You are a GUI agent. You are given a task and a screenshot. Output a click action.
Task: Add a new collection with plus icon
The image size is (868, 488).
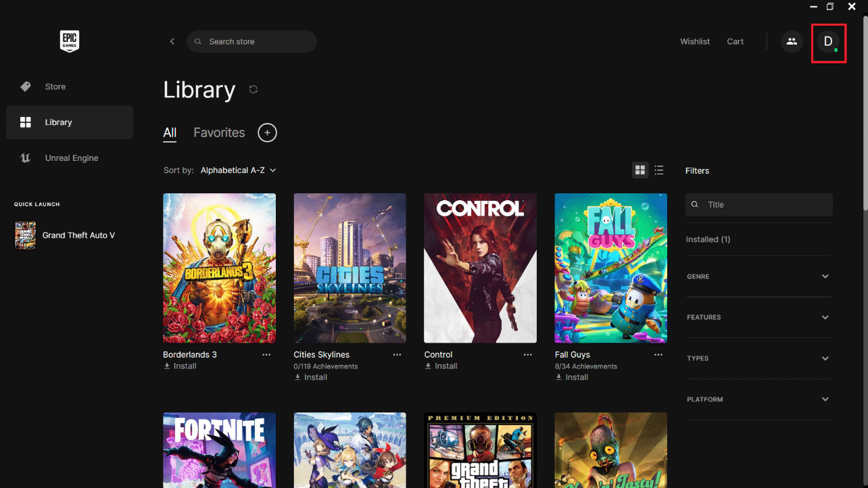coord(268,132)
